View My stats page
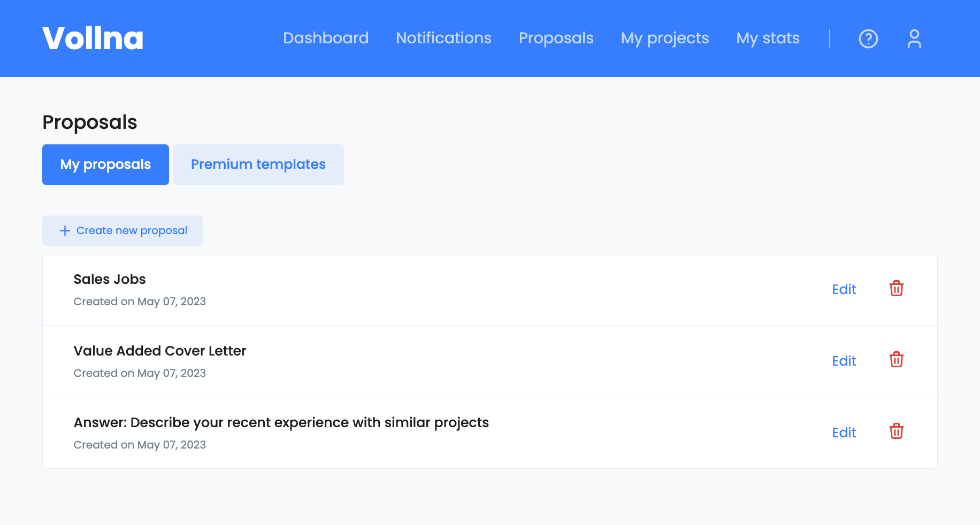 click(768, 38)
